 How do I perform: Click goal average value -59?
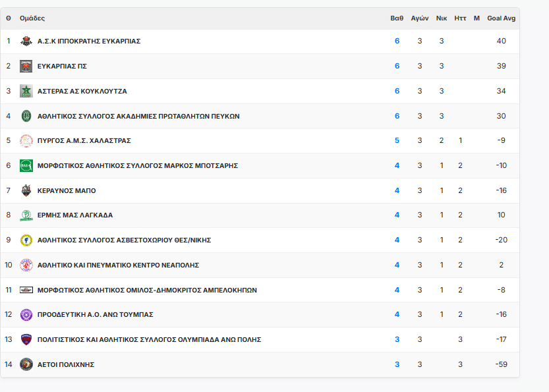coord(502,364)
